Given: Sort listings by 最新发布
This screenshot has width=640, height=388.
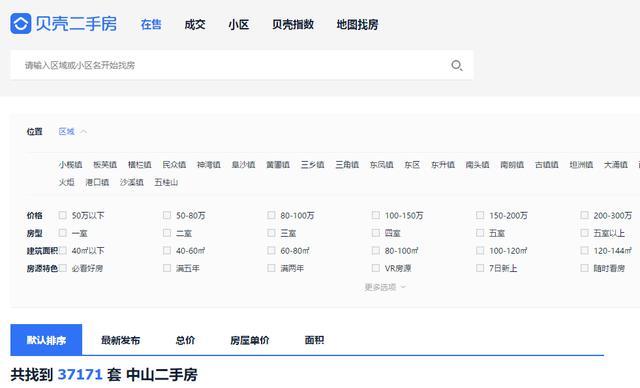Looking at the screenshot, I should tap(120, 340).
